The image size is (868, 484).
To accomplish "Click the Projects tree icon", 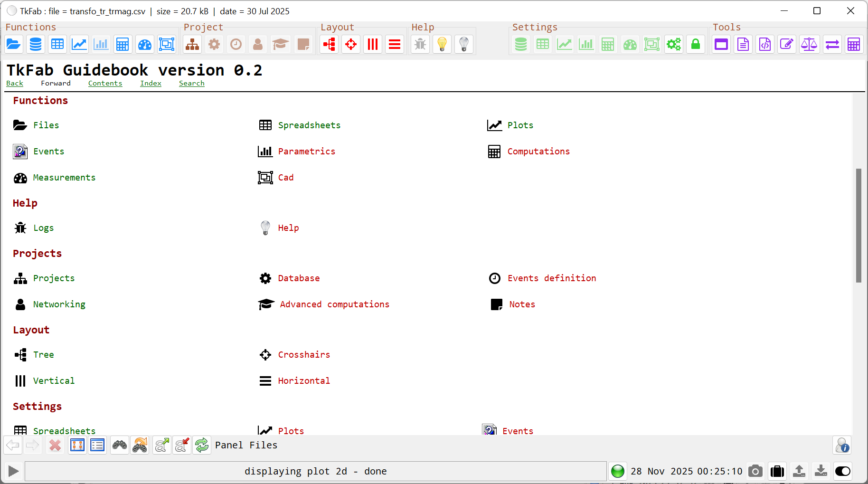I will [192, 44].
